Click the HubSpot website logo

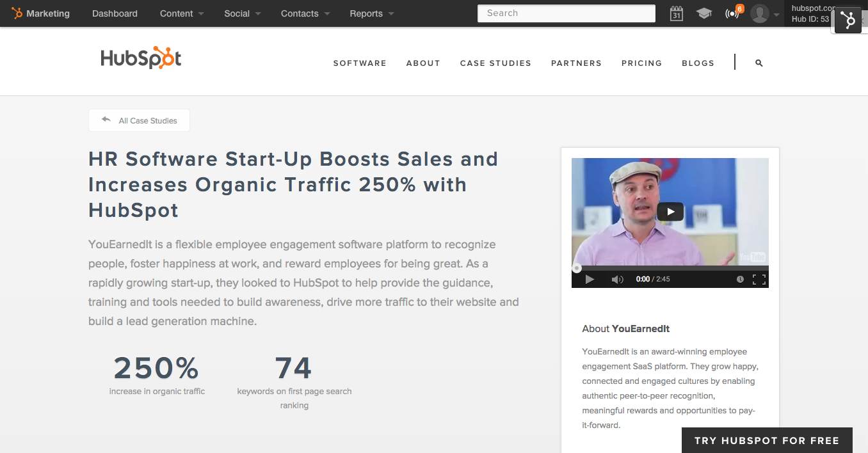pyautogui.click(x=141, y=58)
